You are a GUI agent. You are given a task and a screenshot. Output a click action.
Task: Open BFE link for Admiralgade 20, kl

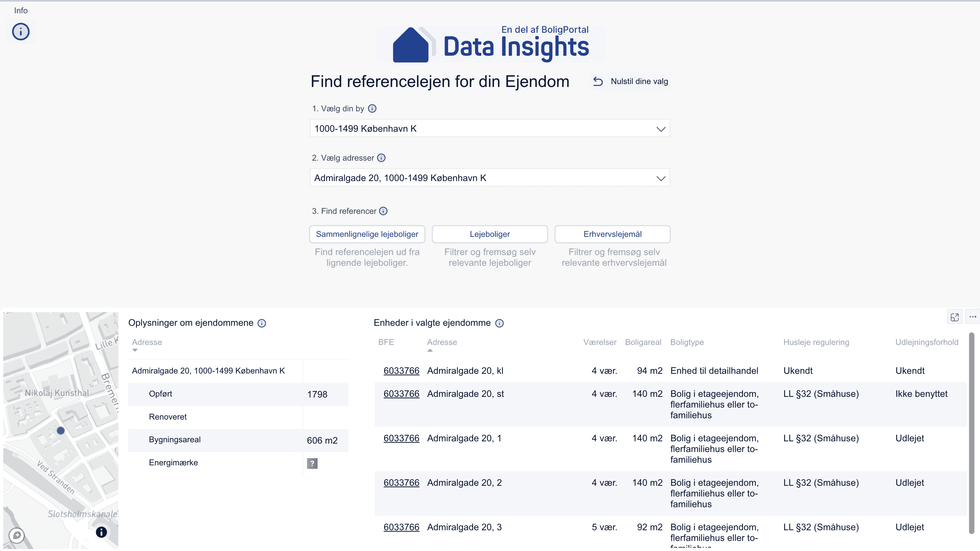[x=401, y=371]
